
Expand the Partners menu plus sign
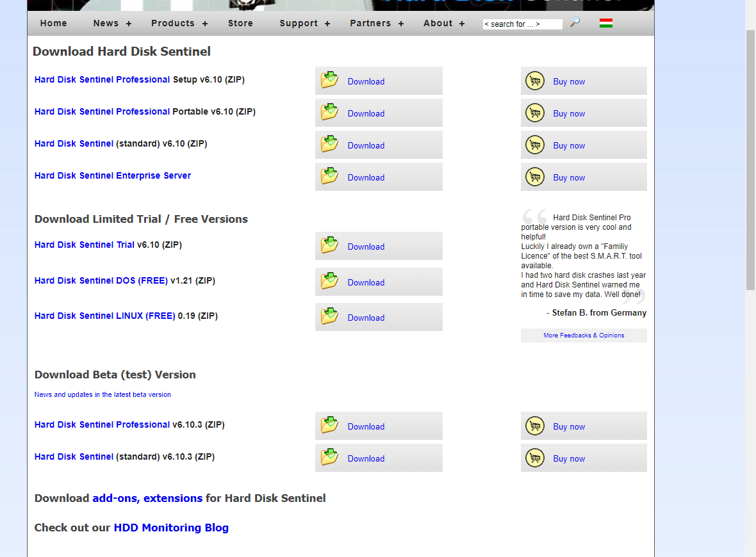(x=400, y=24)
